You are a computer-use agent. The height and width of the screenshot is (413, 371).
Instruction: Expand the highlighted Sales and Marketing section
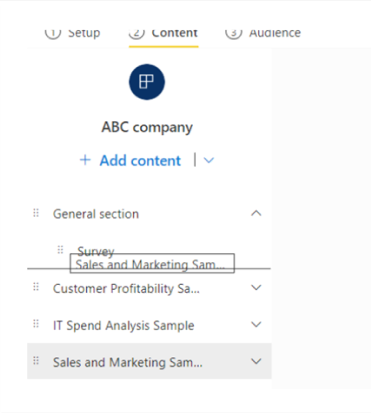click(x=256, y=361)
